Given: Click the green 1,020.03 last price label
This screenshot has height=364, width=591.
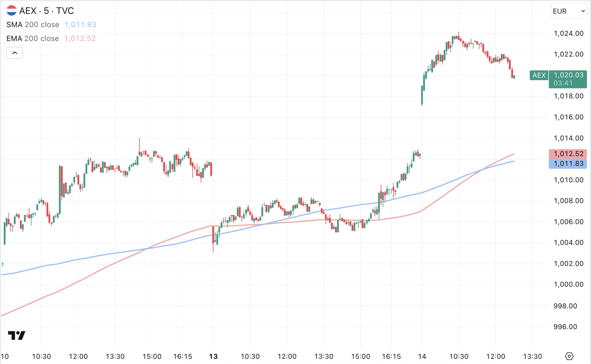Looking at the screenshot, I should click(568, 75).
